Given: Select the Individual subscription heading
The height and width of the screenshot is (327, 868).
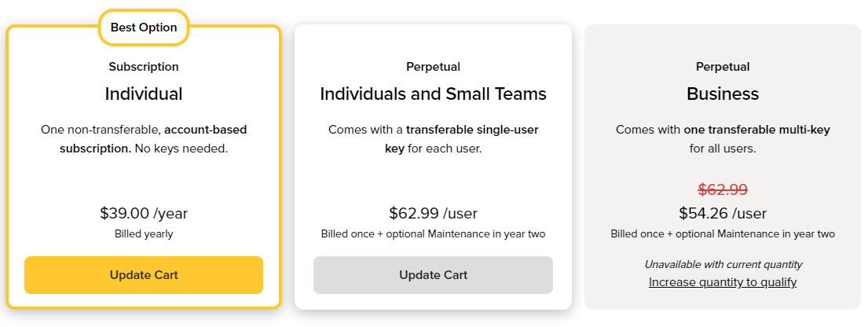Looking at the screenshot, I should click(144, 94).
